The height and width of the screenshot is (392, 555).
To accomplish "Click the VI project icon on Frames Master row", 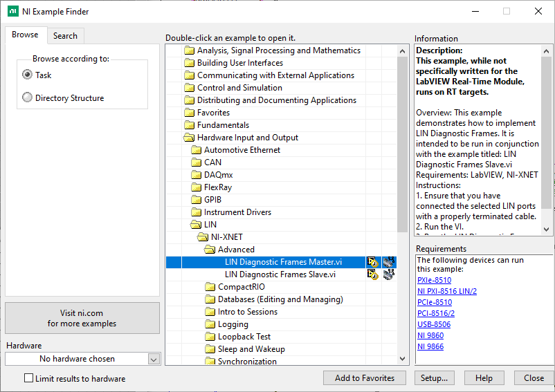I will pos(373,262).
